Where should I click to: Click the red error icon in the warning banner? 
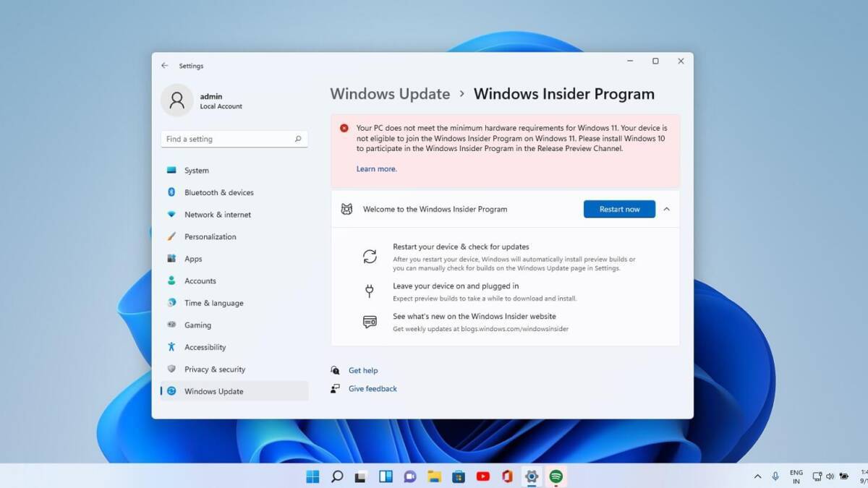[344, 128]
